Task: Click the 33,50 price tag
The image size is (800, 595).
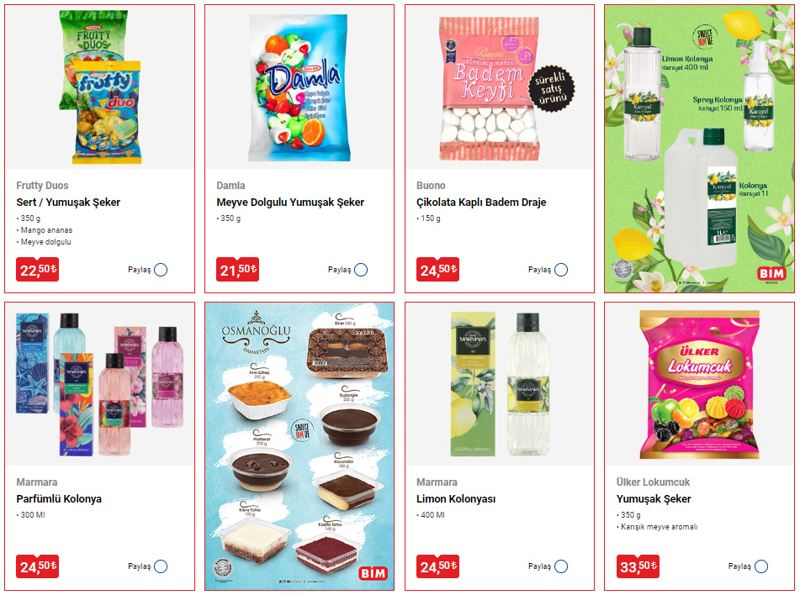Action: point(637,566)
